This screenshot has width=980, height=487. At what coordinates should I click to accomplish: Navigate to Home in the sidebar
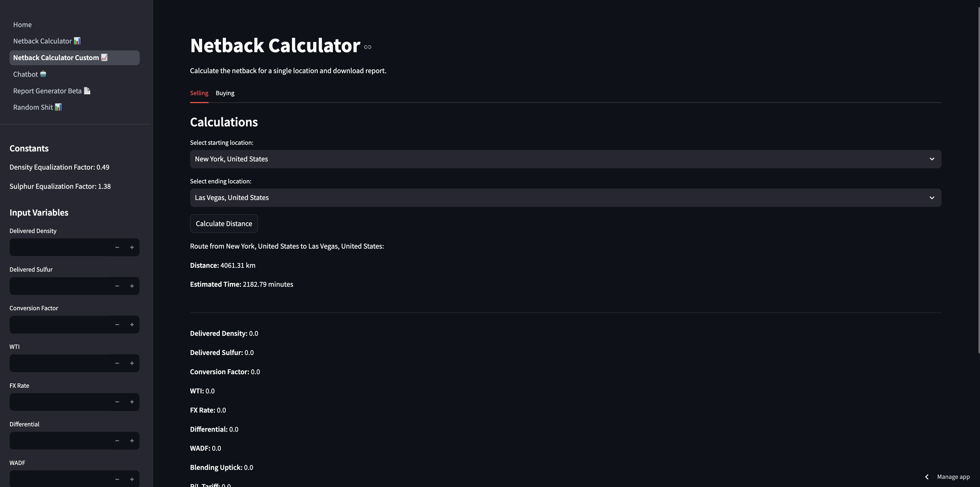click(x=23, y=24)
